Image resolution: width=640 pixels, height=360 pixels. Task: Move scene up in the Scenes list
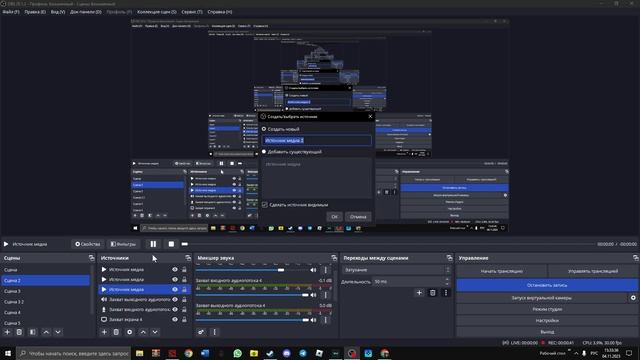click(46, 332)
